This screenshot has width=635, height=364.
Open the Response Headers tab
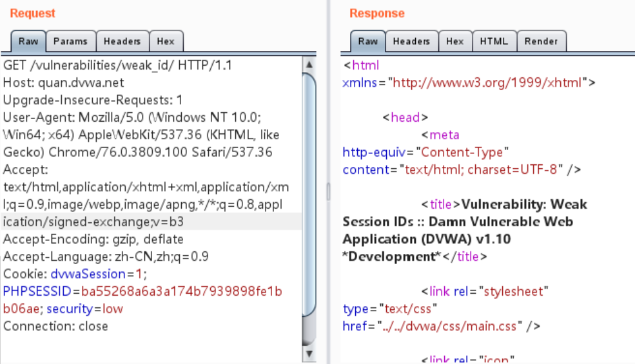pyautogui.click(x=411, y=41)
